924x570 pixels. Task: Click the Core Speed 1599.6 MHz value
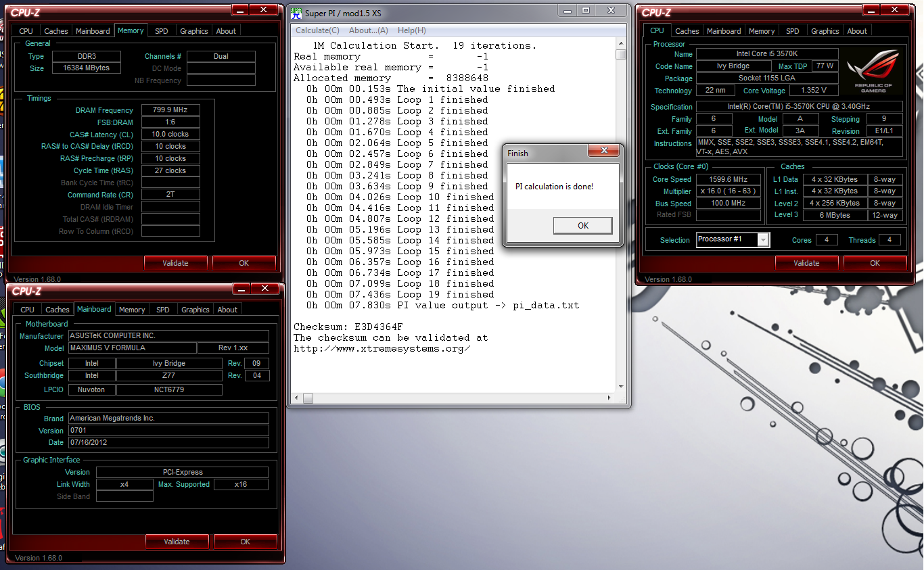[x=728, y=179]
